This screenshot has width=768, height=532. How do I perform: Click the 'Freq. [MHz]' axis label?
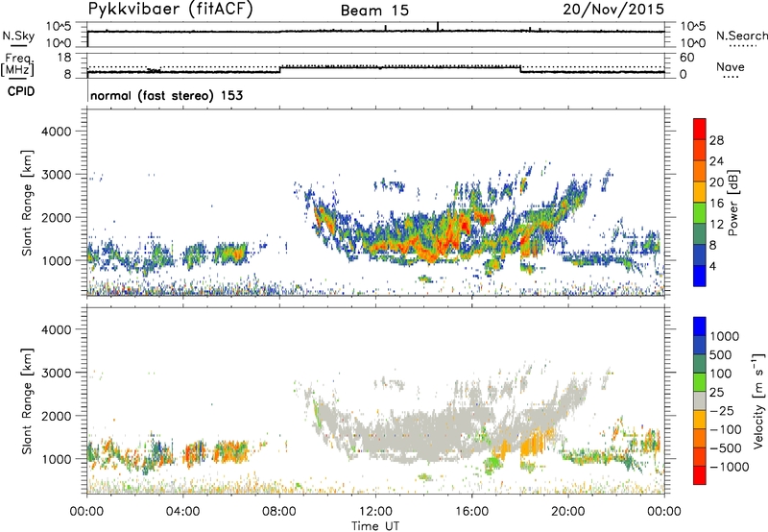pyautogui.click(x=17, y=65)
